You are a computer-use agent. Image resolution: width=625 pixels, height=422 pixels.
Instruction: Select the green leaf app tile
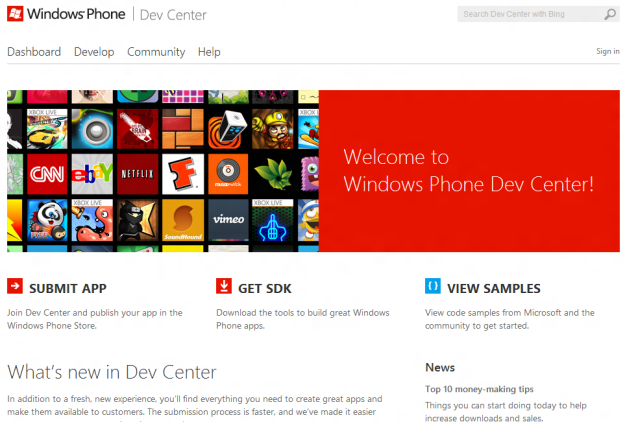point(273,174)
